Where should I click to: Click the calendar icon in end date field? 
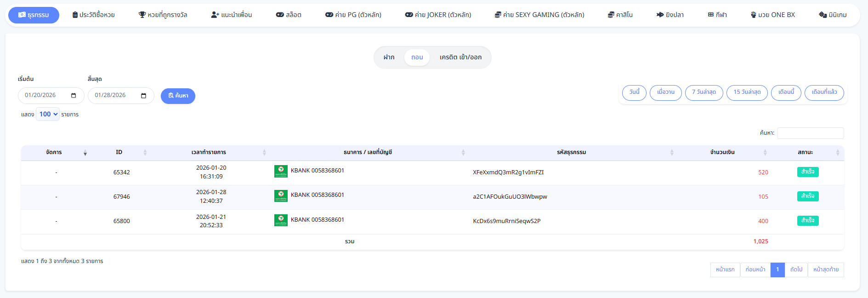143,96
